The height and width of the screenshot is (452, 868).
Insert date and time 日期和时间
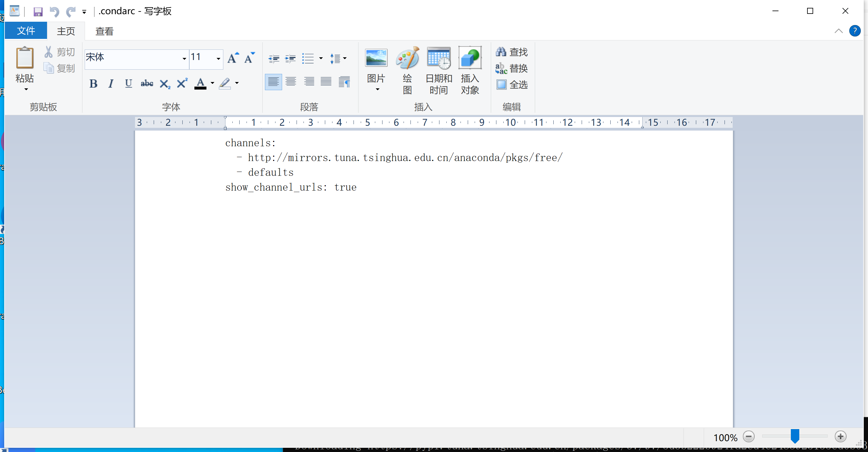click(439, 58)
